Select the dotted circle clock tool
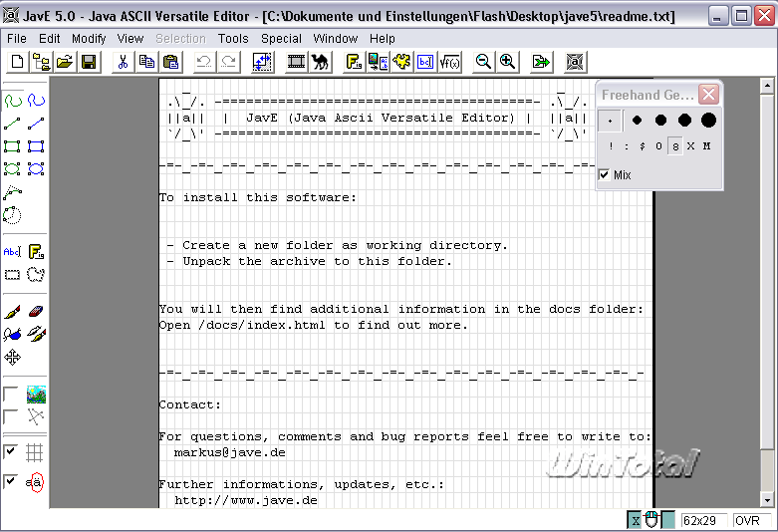The width and height of the screenshot is (778, 532). [13, 215]
